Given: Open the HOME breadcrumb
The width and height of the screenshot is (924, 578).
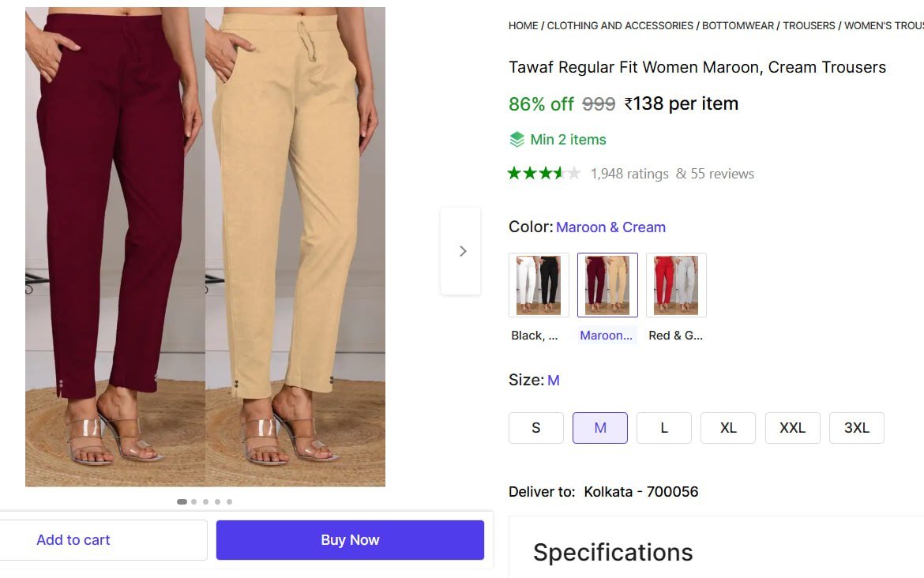Looking at the screenshot, I should coord(523,25).
